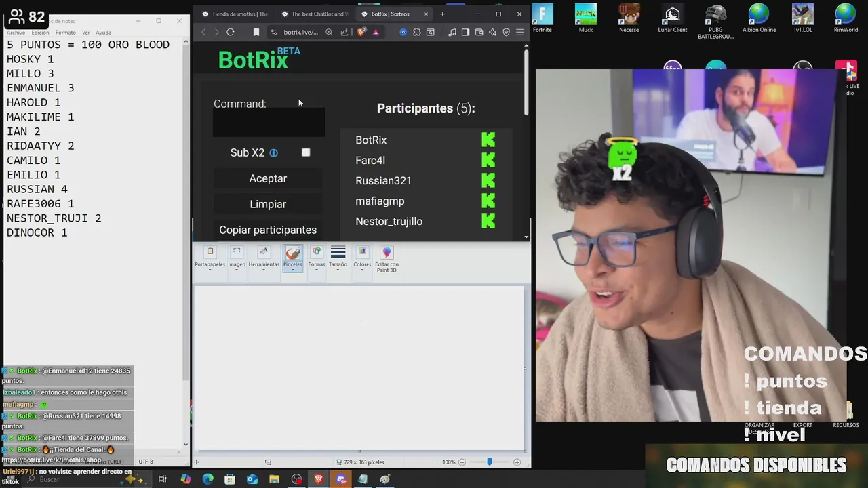Image resolution: width=868 pixels, height=488 pixels.
Task: Open Brave Shields lion icon
Action: pos(361,32)
